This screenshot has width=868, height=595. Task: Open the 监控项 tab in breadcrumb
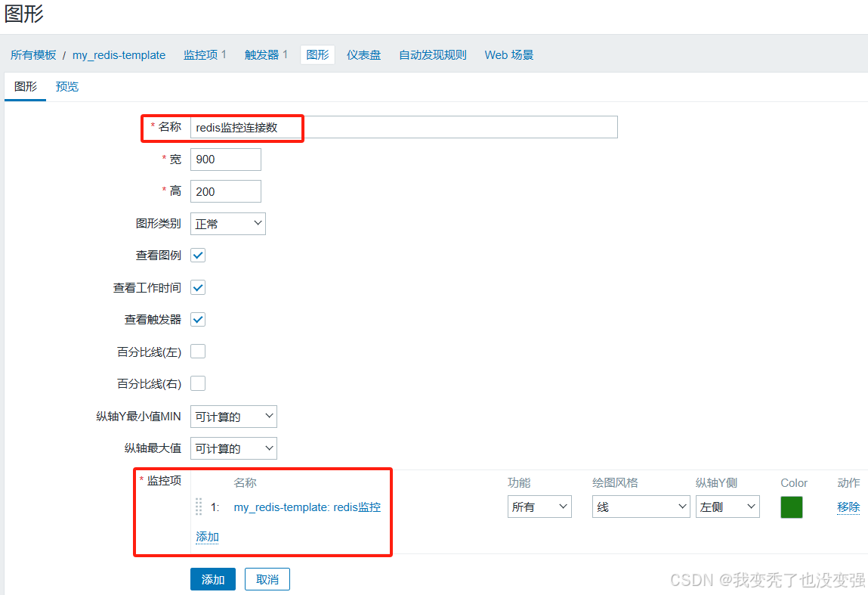[x=200, y=55]
